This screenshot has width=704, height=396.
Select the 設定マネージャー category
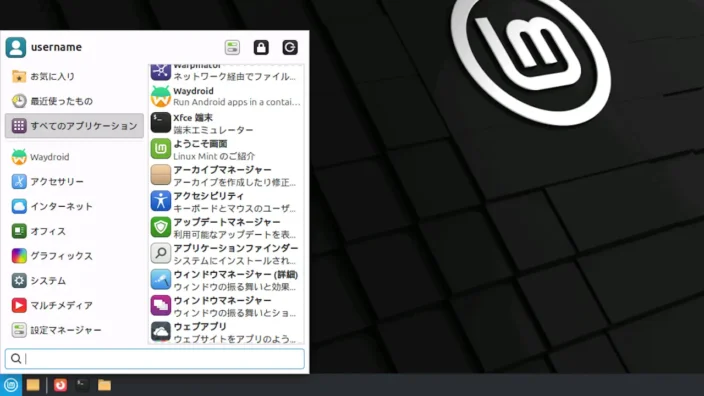pyautogui.click(x=74, y=330)
